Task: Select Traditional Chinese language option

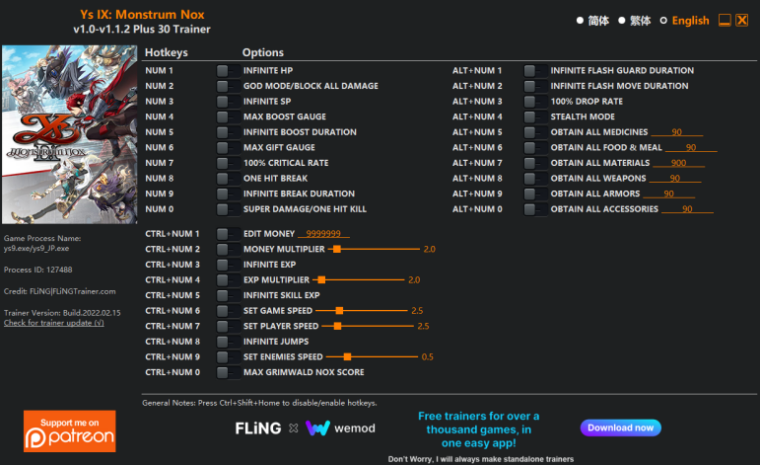Action: coord(634,20)
